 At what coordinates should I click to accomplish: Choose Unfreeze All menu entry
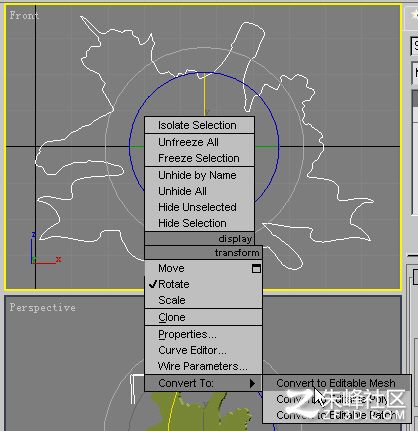(199, 142)
